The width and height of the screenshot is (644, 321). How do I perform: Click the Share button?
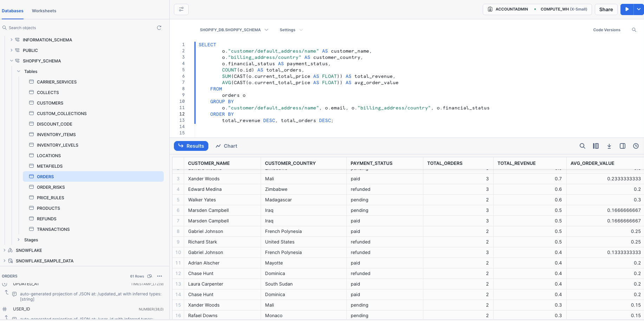click(606, 9)
